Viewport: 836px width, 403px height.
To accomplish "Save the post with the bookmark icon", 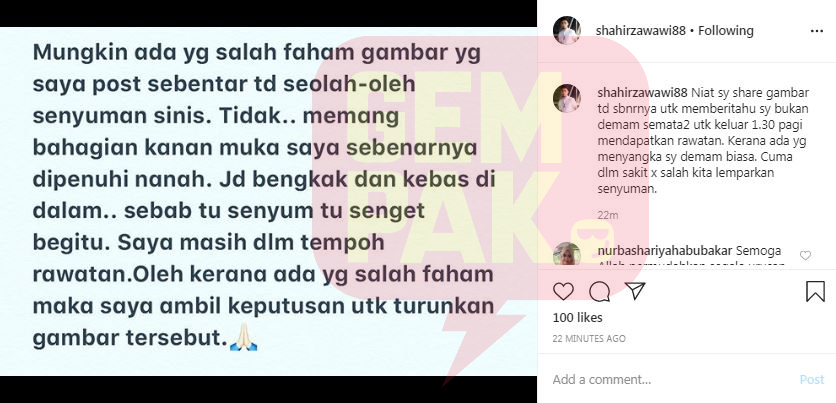I will coord(815,292).
